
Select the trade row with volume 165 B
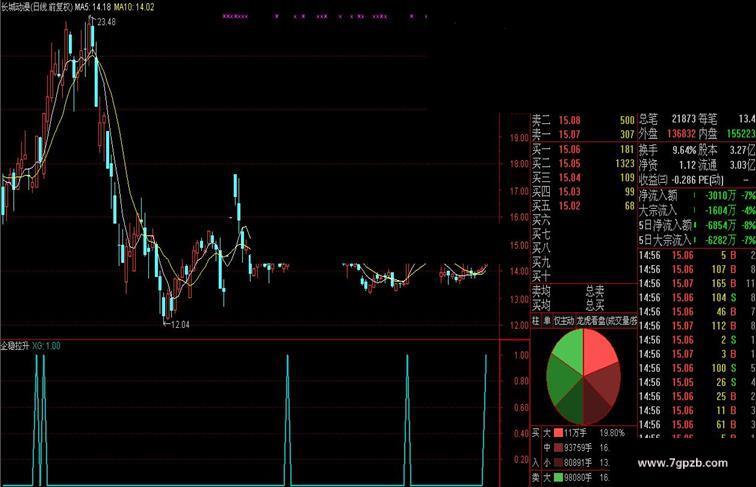(x=697, y=284)
